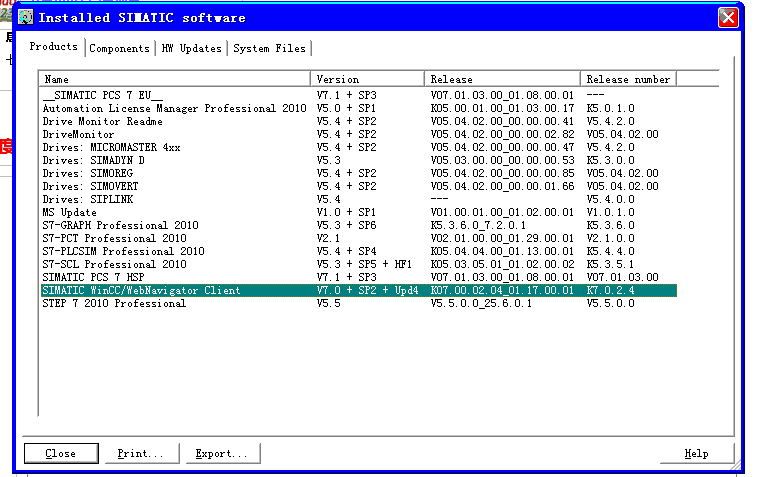The width and height of the screenshot is (762, 477).
Task: Click the SIMATIC dialog title bar icon
Action: point(25,17)
